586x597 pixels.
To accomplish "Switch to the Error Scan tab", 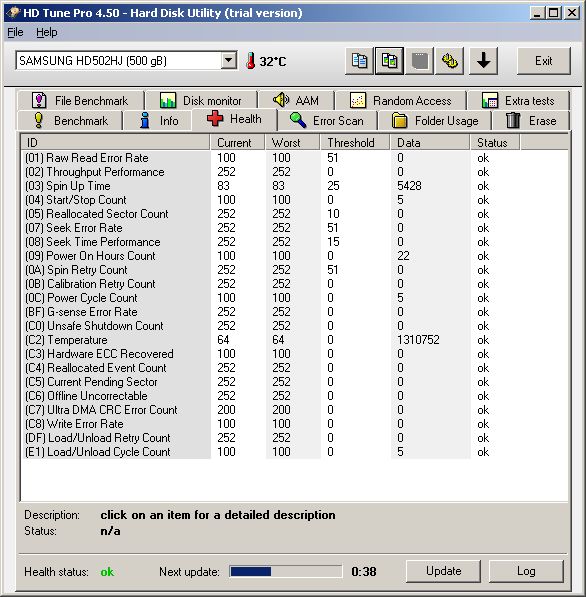I will click(327, 121).
